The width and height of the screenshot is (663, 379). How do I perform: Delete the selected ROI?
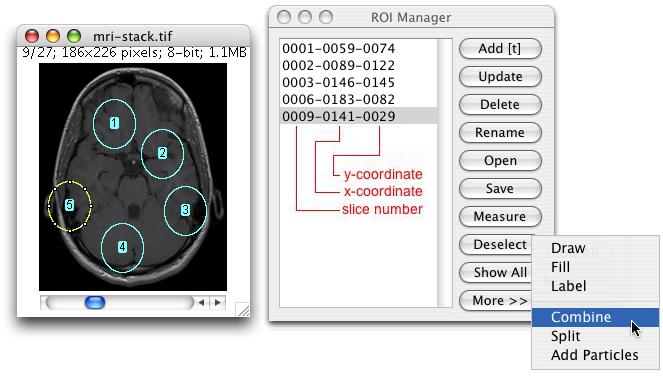click(x=500, y=104)
